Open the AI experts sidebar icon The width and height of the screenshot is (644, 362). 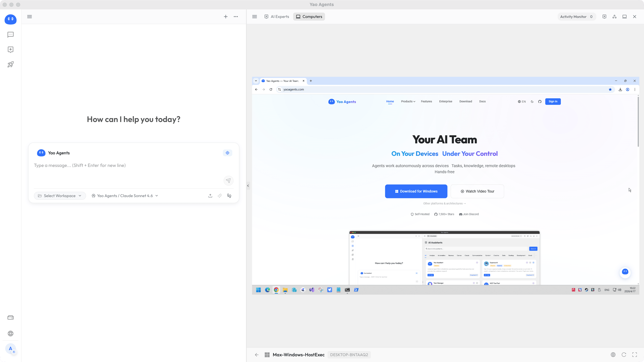point(11,49)
